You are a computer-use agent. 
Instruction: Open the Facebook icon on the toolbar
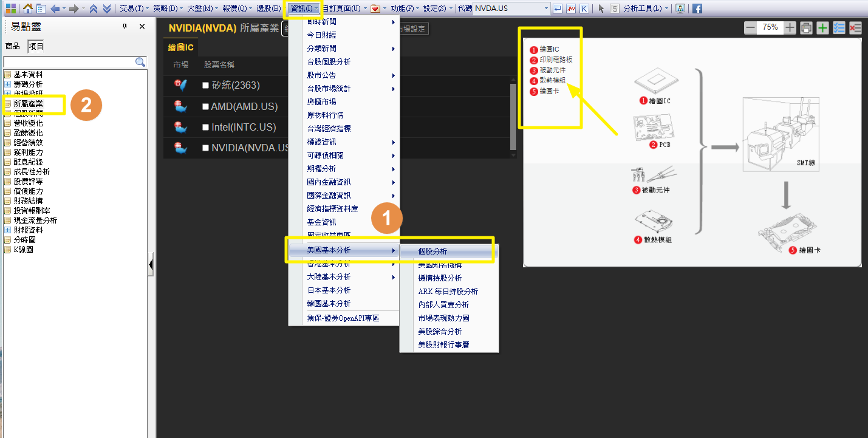point(697,8)
